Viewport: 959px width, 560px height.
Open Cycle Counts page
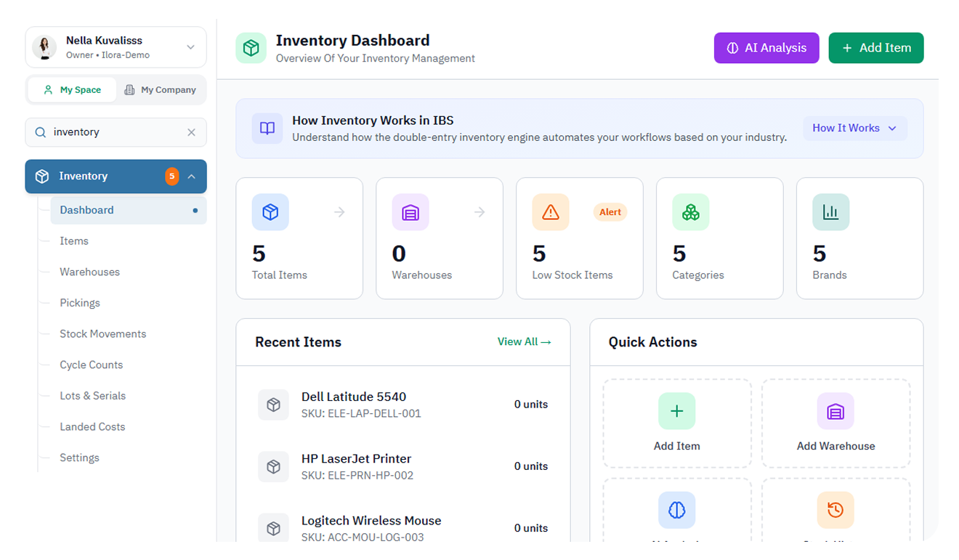pyautogui.click(x=92, y=365)
